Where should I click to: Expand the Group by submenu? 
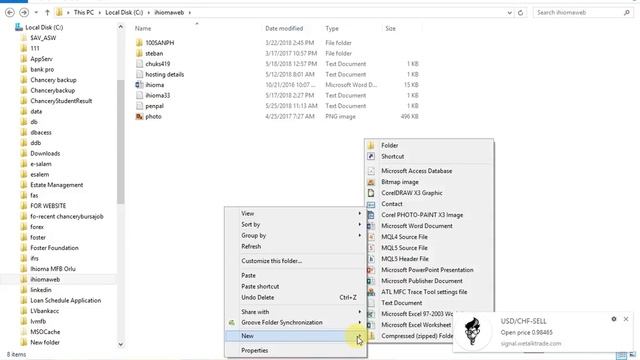click(x=296, y=236)
